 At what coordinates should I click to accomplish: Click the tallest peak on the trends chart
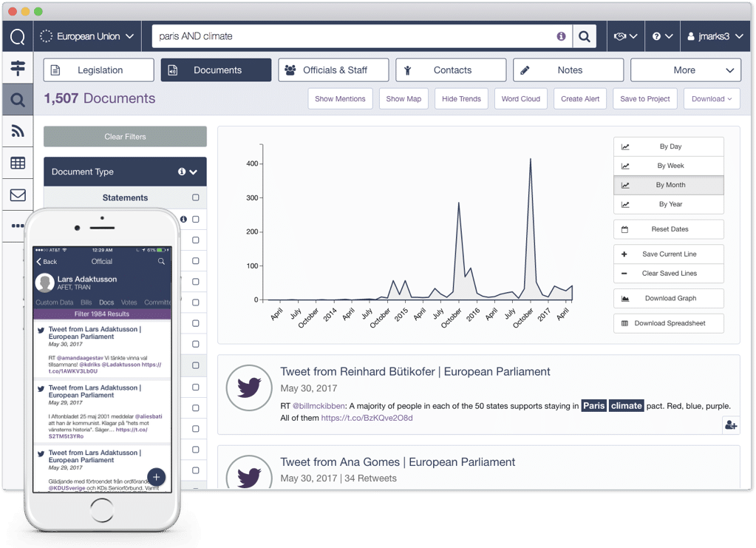point(531,159)
